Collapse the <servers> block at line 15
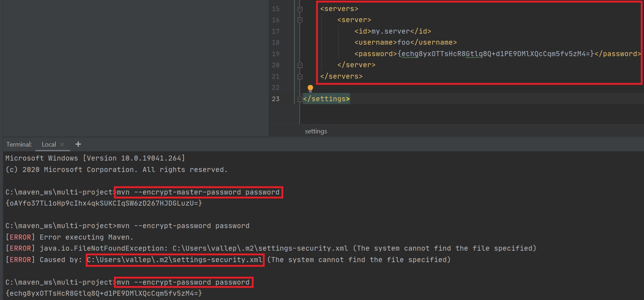 300,9
